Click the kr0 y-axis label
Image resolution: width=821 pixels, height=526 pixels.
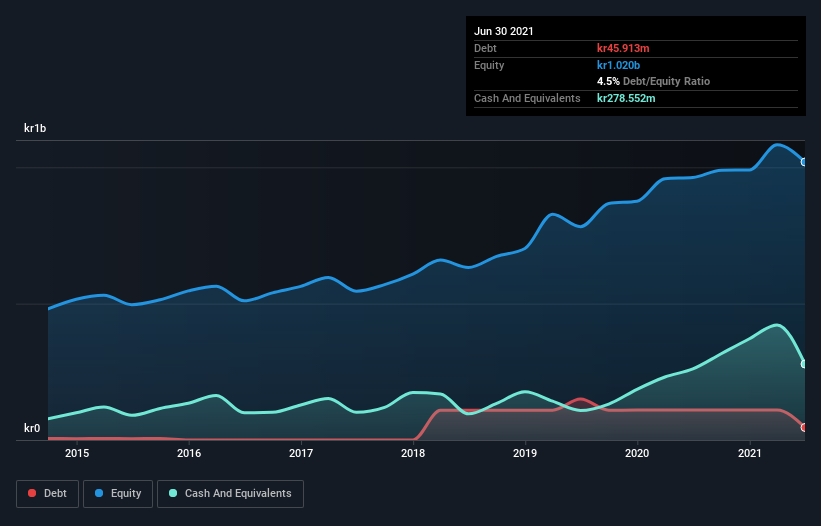click(32, 428)
